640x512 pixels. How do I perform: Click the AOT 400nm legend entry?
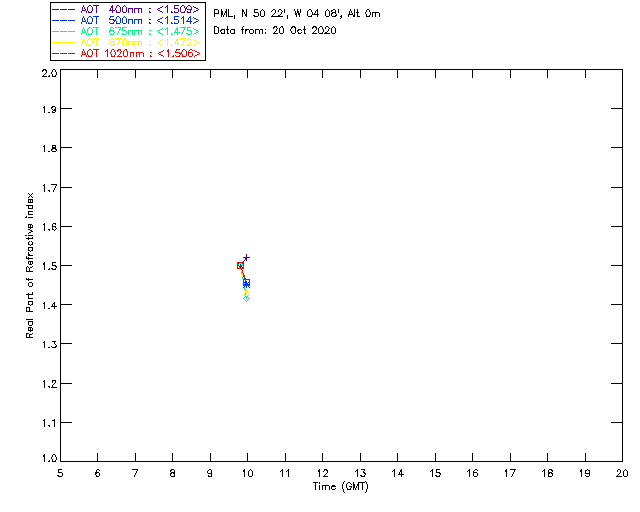coord(126,9)
